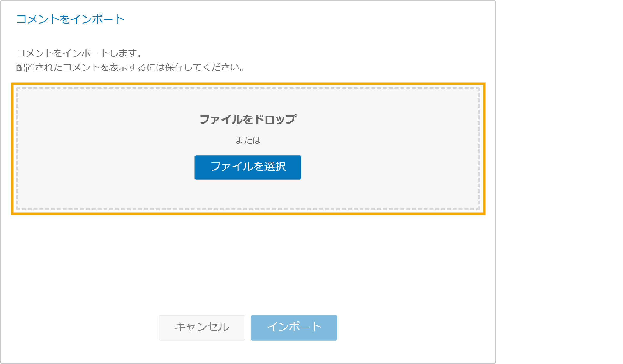The width and height of the screenshot is (623, 364).
Task: Select the コメントをインポート dialog title
Action: point(70,19)
